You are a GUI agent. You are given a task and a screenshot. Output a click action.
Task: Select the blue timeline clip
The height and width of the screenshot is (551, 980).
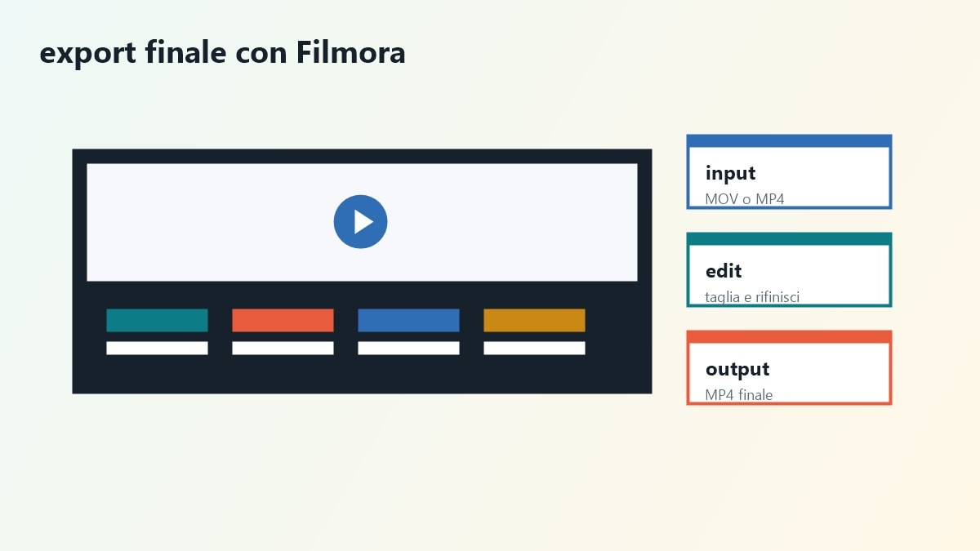pos(408,320)
